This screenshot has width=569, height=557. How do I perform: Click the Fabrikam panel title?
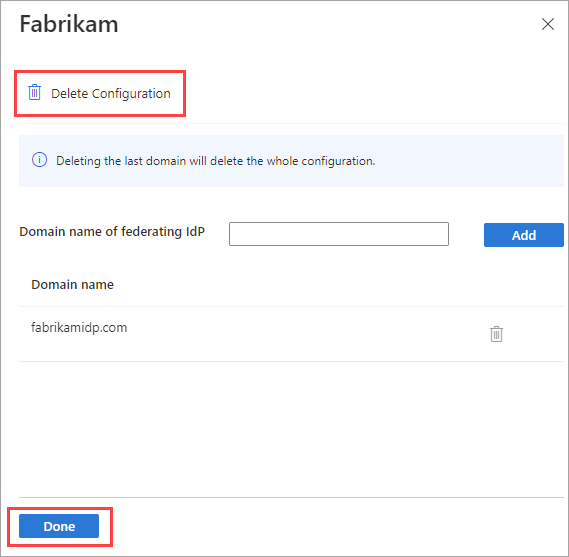69,24
